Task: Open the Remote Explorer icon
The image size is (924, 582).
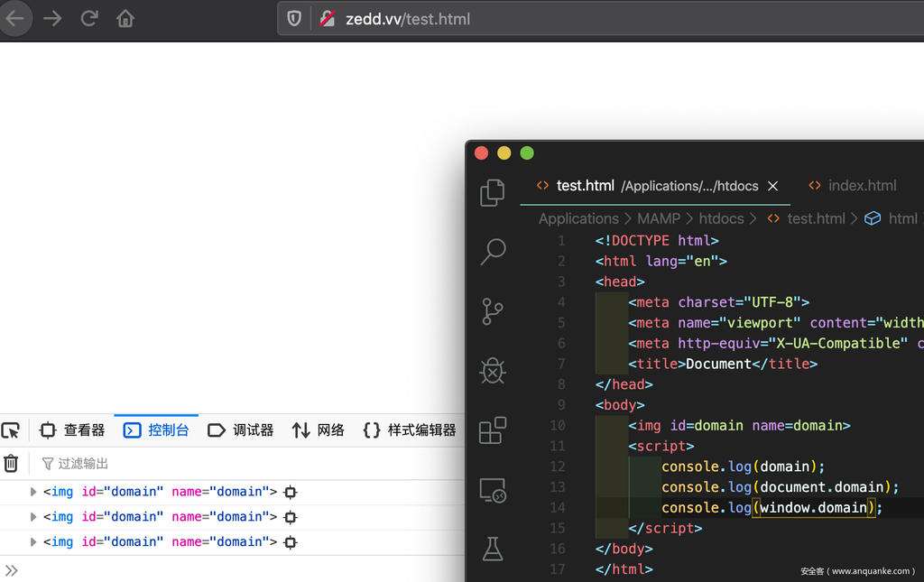Action: pyautogui.click(x=493, y=490)
